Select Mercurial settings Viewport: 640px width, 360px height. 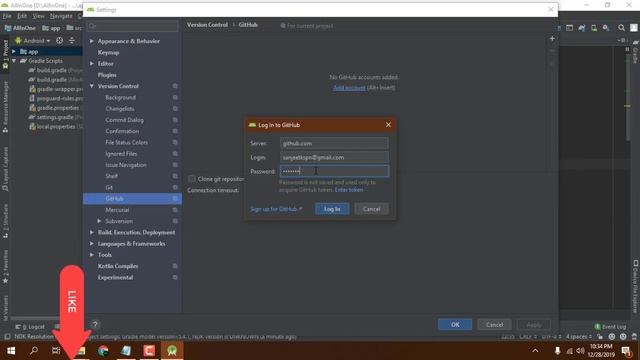click(x=117, y=210)
